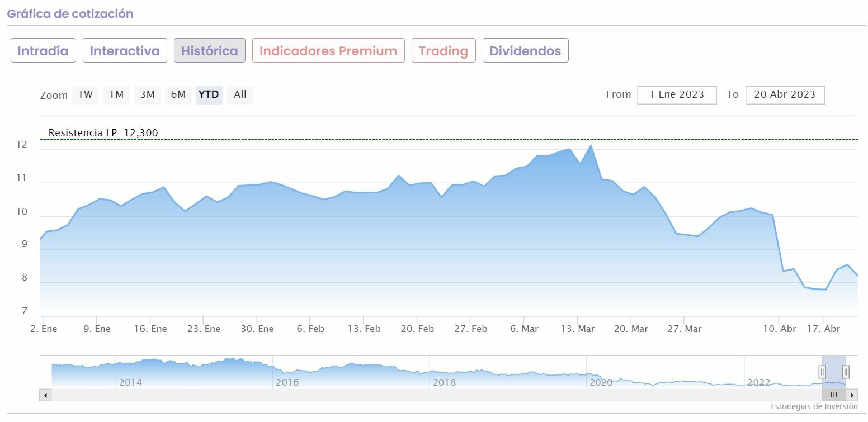Open the Estrategias de Inversión credit link

pyautogui.click(x=814, y=406)
